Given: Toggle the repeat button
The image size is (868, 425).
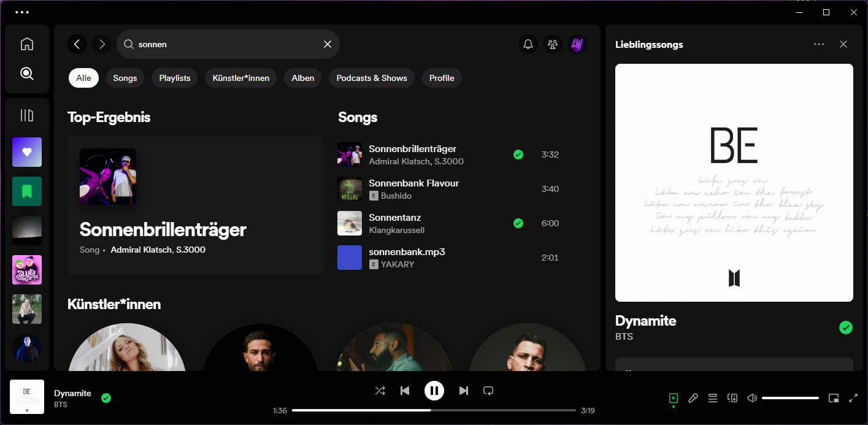Looking at the screenshot, I should point(488,391).
